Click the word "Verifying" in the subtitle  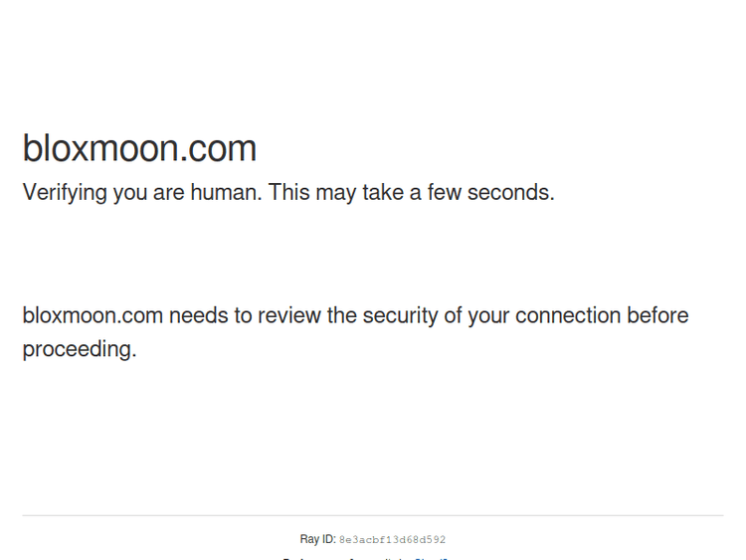[65, 192]
